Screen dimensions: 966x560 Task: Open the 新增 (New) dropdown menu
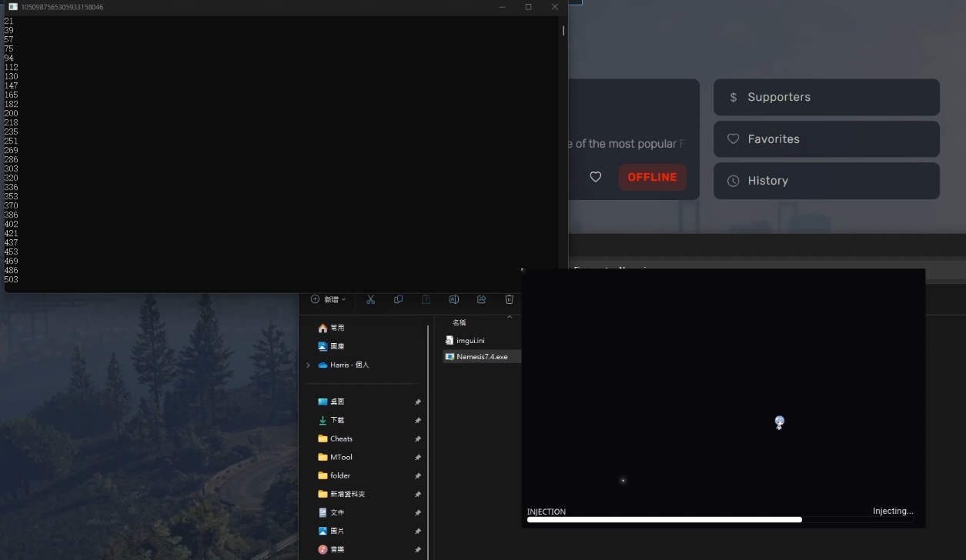328,299
